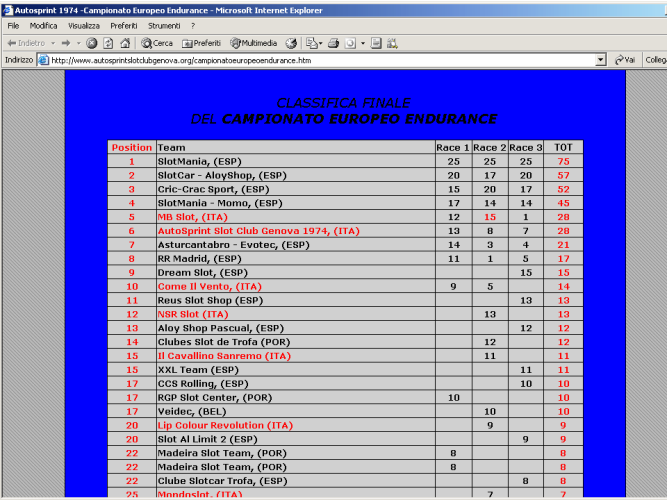
Task: Click SlotMania - Momo, (ESP) team name
Action: coord(220,203)
